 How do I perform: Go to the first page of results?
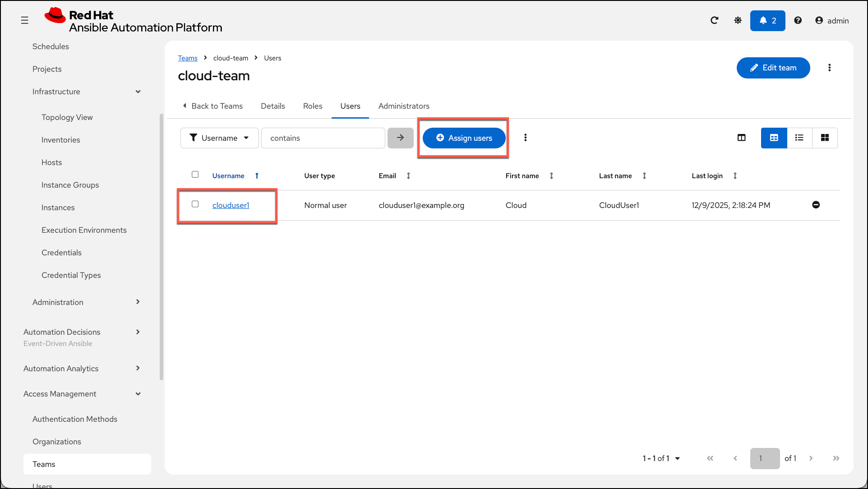coord(710,458)
